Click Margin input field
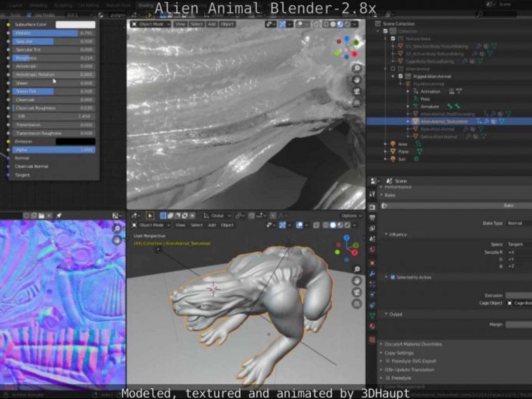The height and width of the screenshot is (399, 532). 519,325
